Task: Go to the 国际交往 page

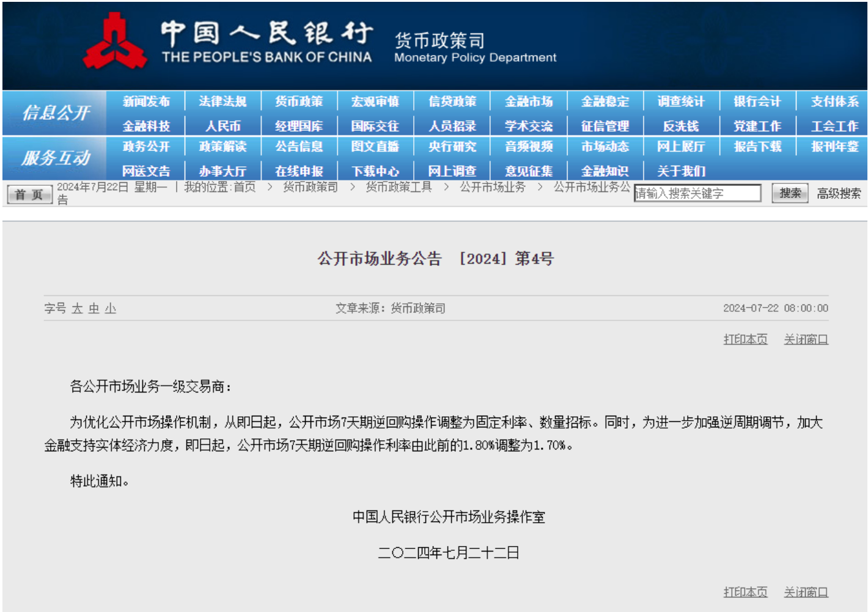Action: tap(375, 127)
